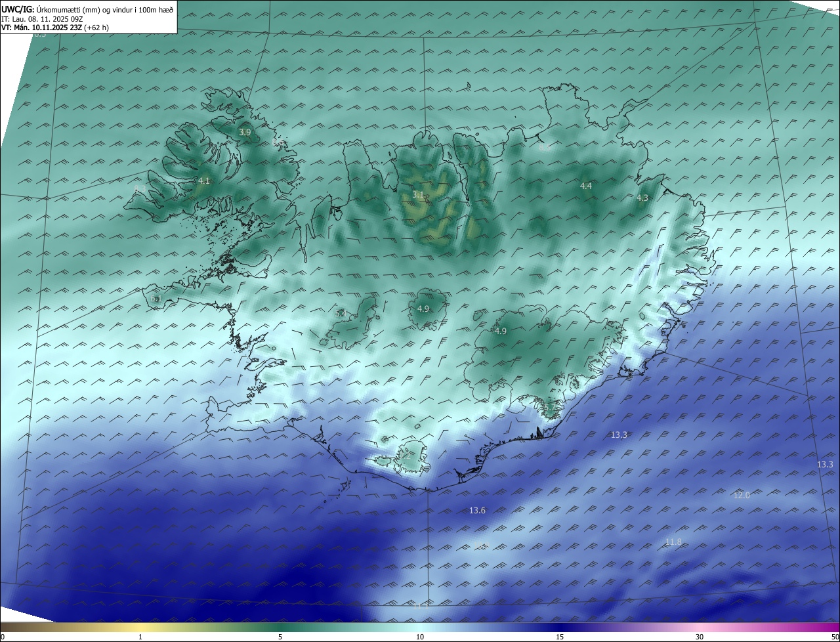Click the 4.1 value label on the map

point(204,181)
